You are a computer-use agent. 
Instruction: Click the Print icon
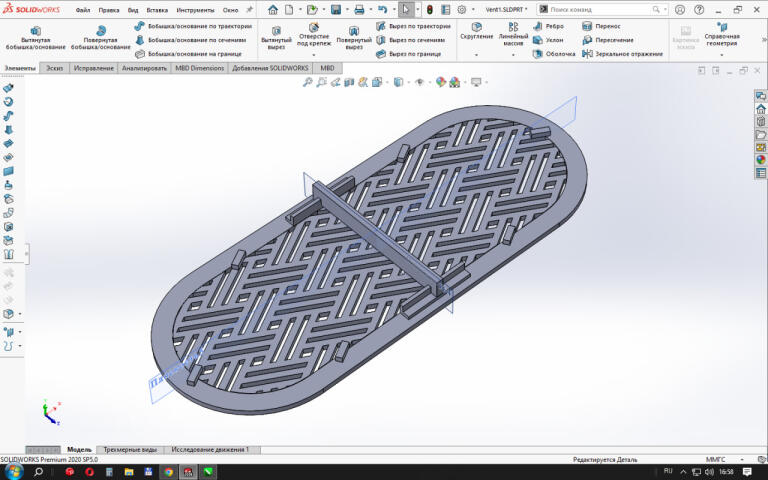pos(359,9)
